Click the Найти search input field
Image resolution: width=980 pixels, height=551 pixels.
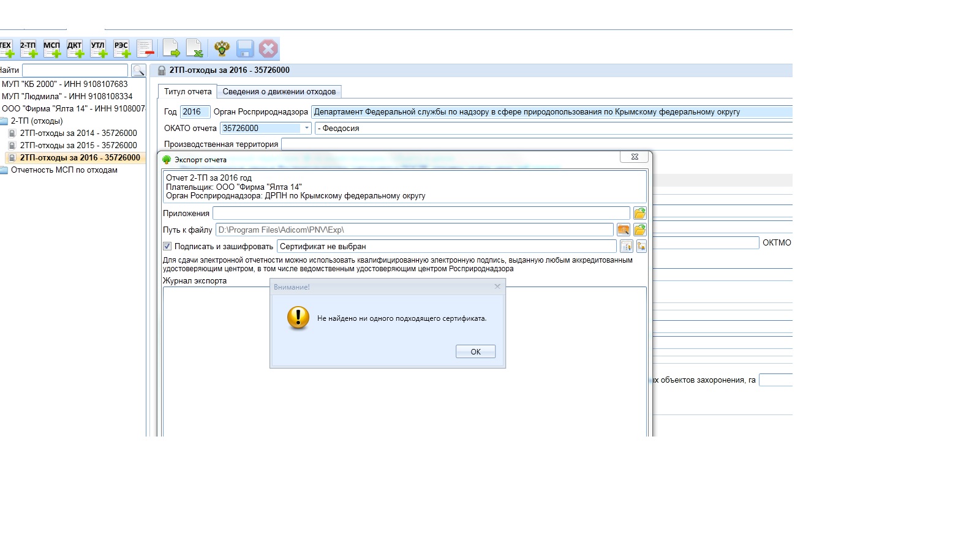click(x=75, y=70)
